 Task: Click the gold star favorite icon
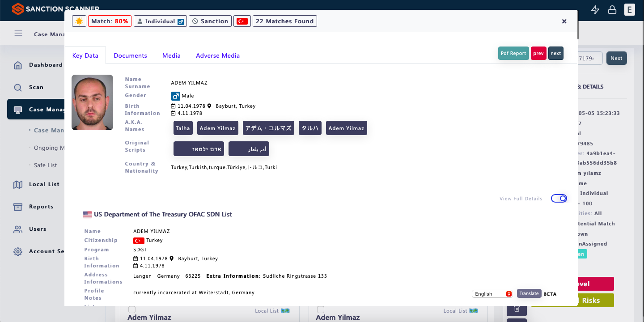click(79, 21)
